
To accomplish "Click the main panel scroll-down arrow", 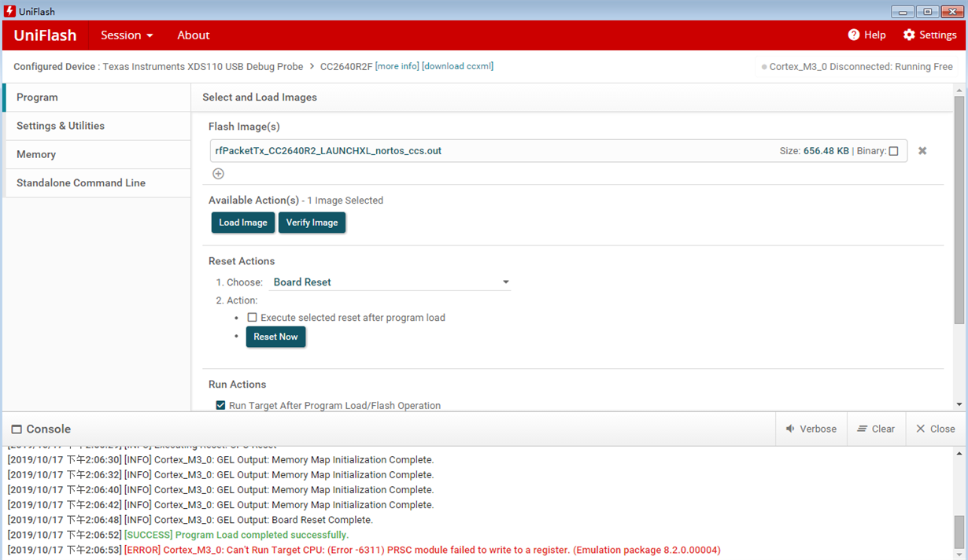I will click(x=959, y=404).
